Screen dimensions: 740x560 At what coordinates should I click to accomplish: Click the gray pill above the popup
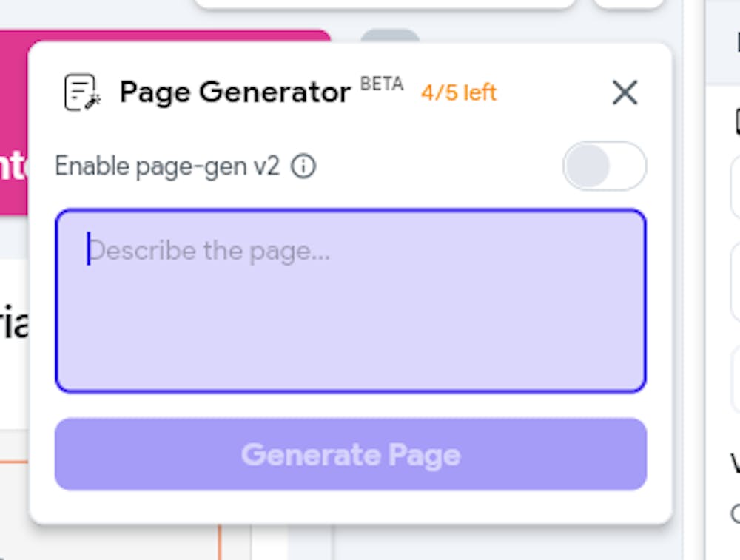pyautogui.click(x=390, y=36)
